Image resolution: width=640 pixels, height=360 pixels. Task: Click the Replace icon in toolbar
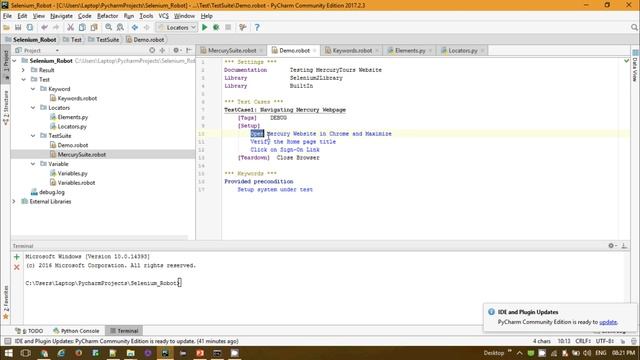(x=120, y=27)
